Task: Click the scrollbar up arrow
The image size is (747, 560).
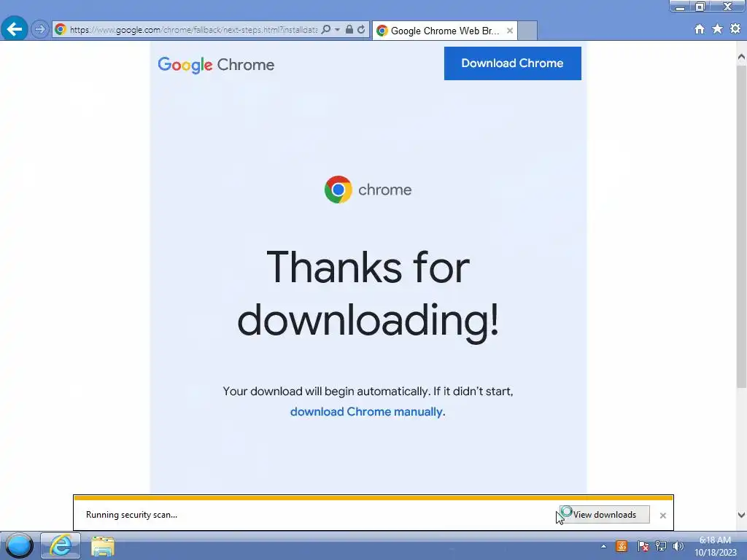Action: (741, 57)
